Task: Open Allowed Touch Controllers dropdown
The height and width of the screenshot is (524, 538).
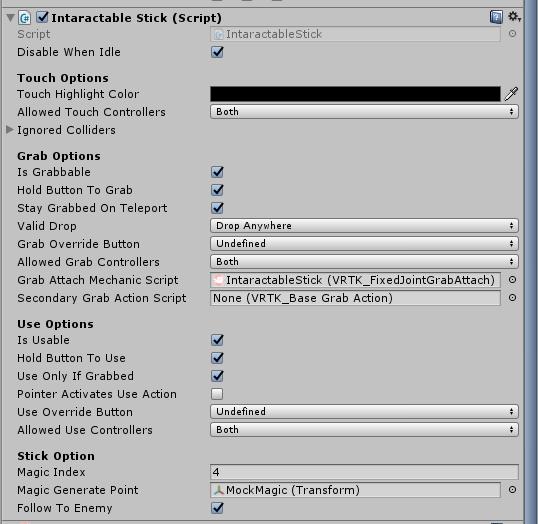Action: [x=364, y=112]
